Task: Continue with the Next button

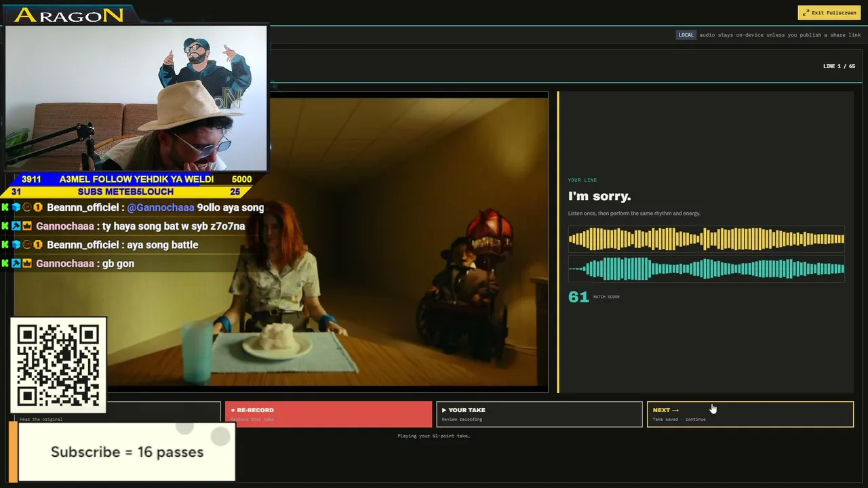Action: pos(750,414)
